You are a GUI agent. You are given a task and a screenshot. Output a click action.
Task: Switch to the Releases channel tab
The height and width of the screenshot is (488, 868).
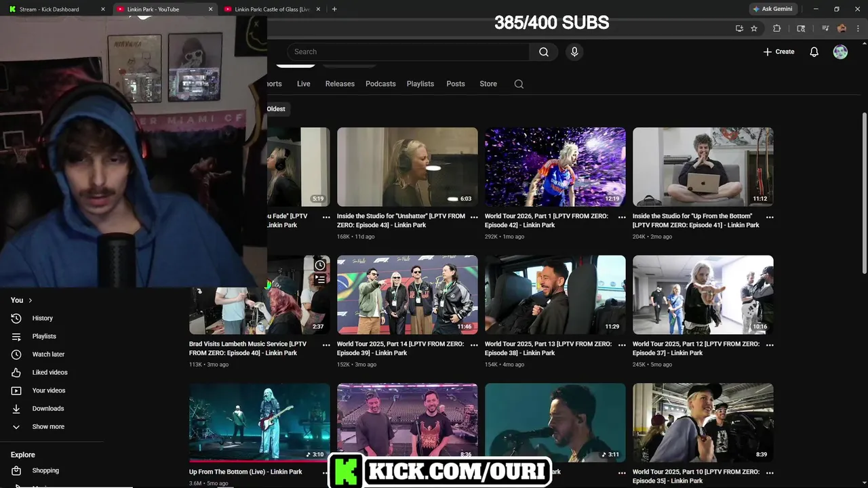pyautogui.click(x=340, y=84)
